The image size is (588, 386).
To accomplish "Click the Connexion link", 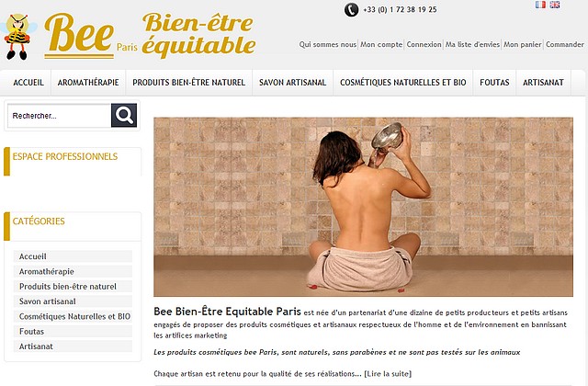I will pyautogui.click(x=424, y=45).
